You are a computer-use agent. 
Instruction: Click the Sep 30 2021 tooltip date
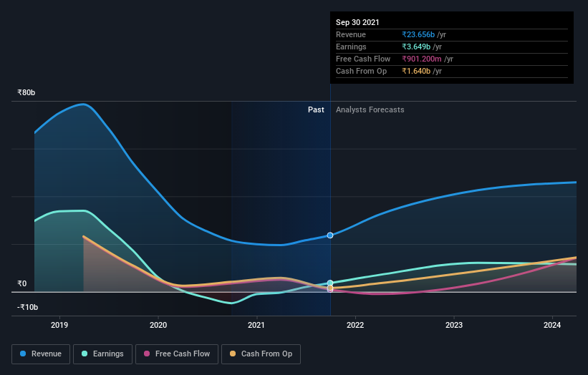pos(357,22)
